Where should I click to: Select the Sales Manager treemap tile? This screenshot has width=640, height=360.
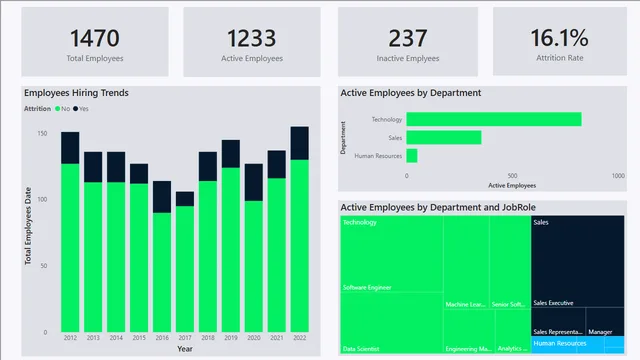pyautogui.click(x=605, y=322)
